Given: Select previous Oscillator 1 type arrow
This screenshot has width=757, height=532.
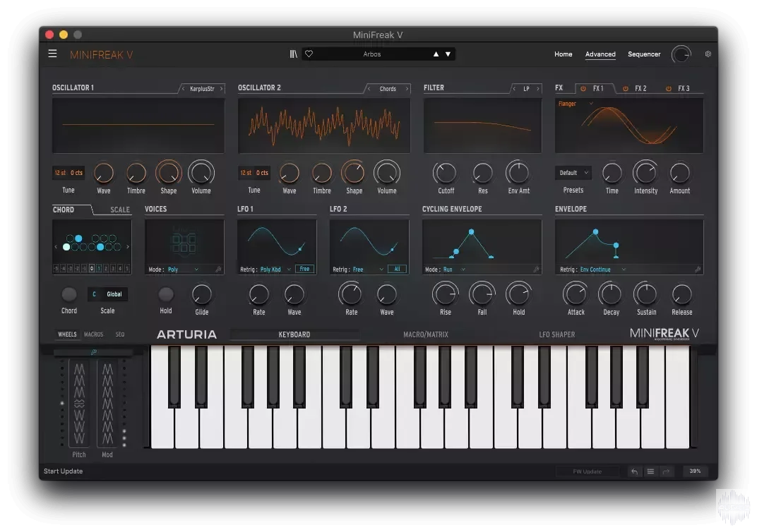Looking at the screenshot, I should coord(183,89).
